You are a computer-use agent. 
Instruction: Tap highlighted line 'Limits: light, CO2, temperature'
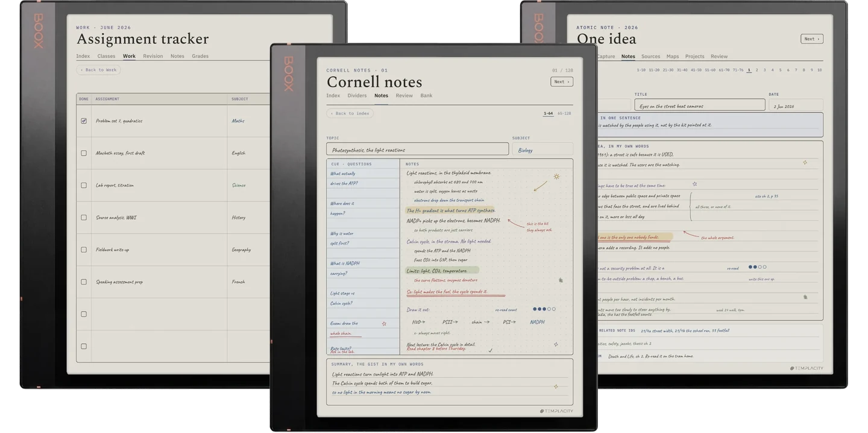[x=442, y=271]
